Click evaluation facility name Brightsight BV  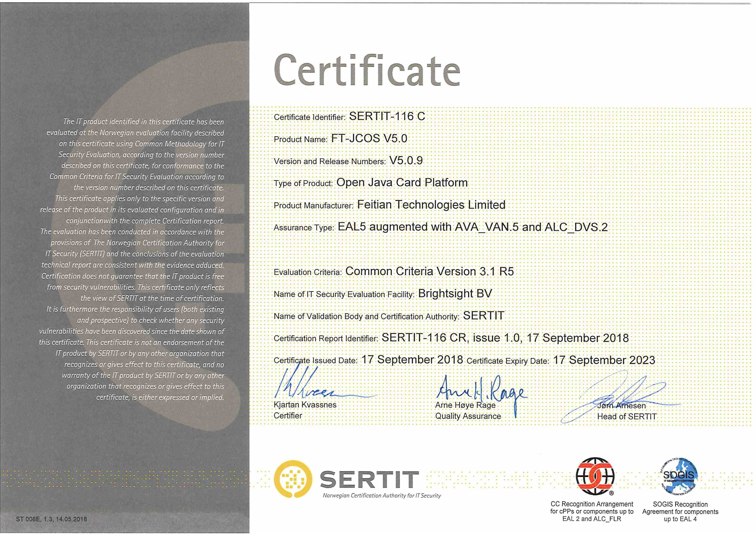coord(455,293)
